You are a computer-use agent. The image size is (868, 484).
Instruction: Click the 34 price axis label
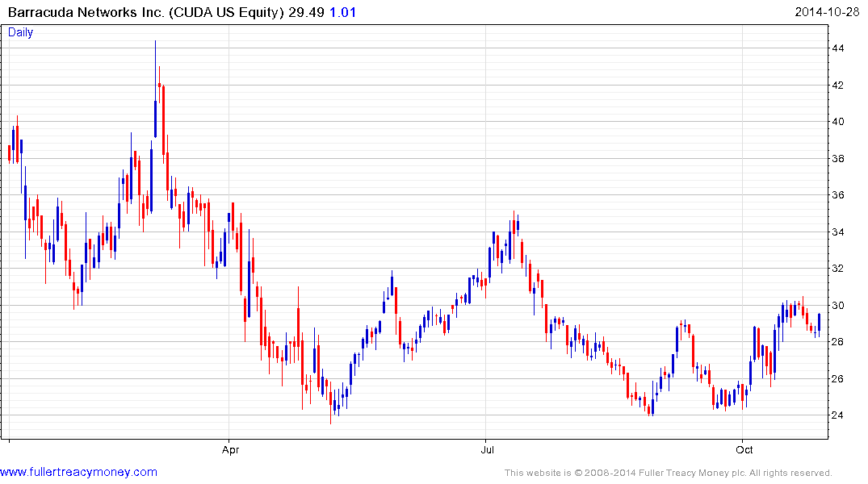click(838, 232)
